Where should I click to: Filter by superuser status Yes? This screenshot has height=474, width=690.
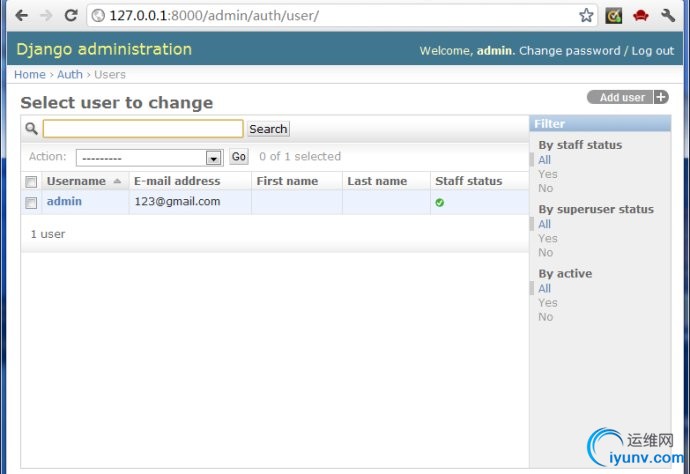[548, 239]
